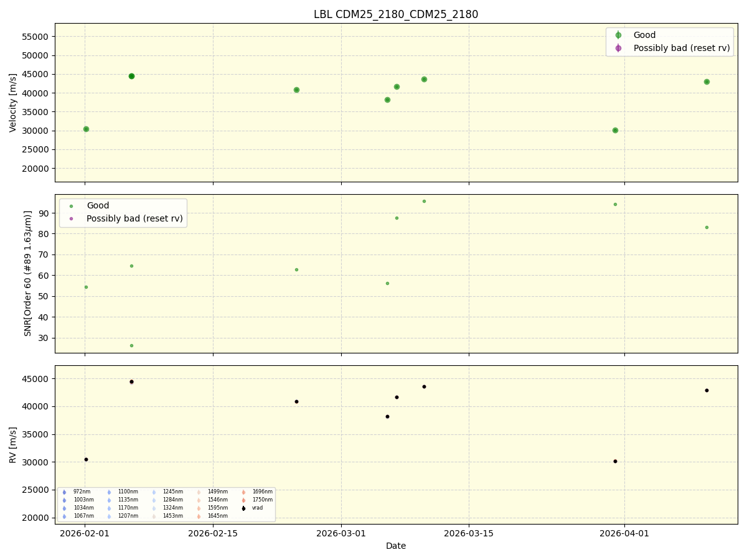Select the black RV point near 44500 in early February
Image resolution: width=747 pixels, height=560 pixels.
click(131, 381)
